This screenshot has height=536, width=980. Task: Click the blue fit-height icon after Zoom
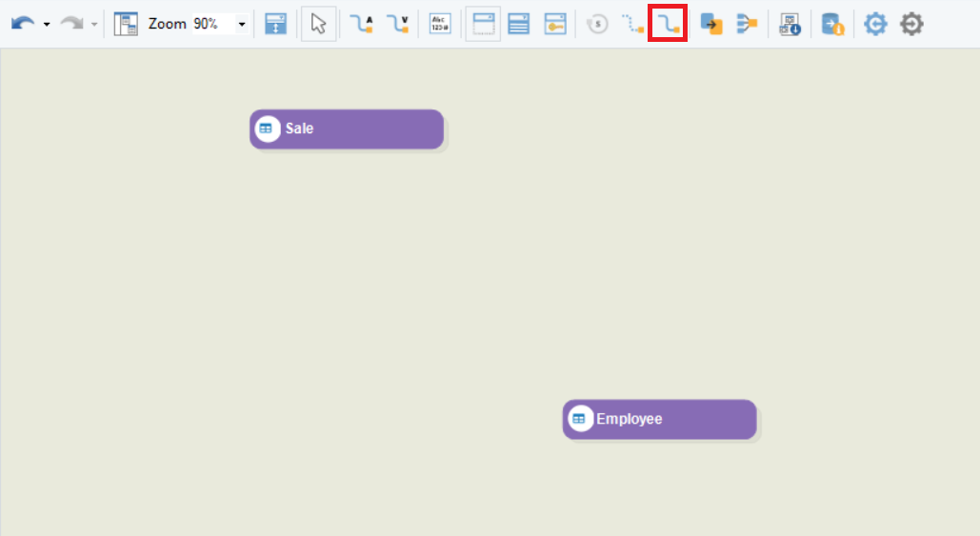(275, 24)
